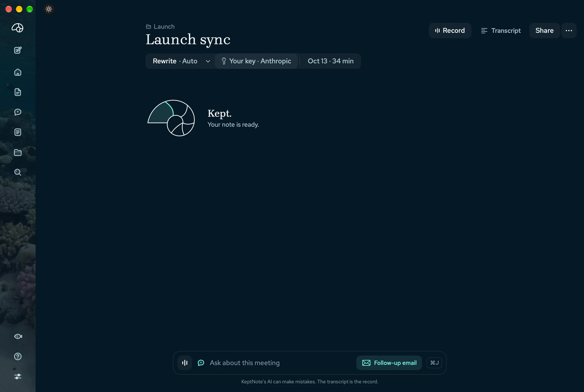Click the nautilus shell illustration
The image size is (584, 392).
tap(171, 118)
